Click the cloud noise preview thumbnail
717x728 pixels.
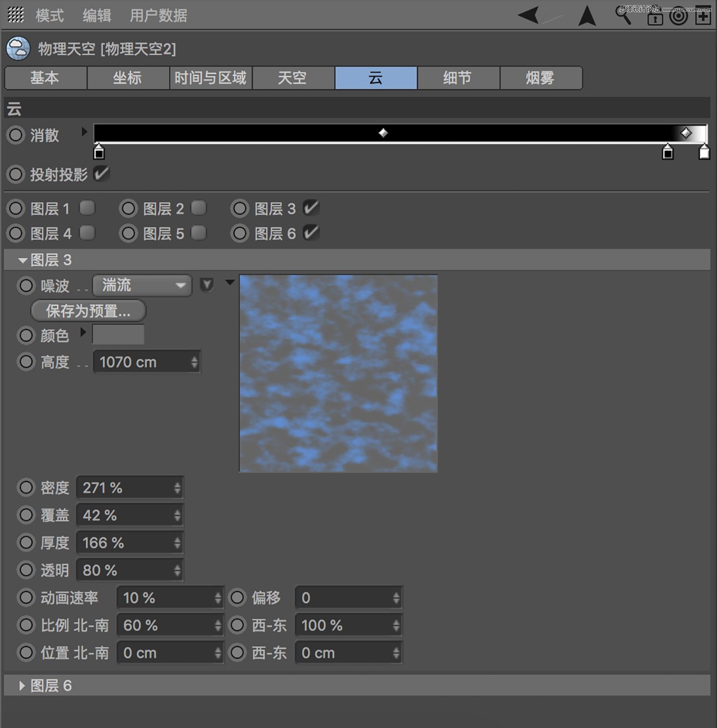pos(338,372)
